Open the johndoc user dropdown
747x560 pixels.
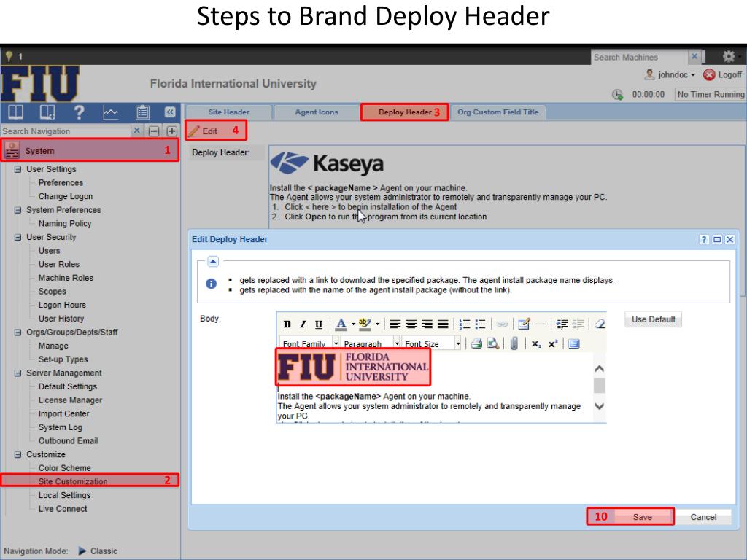(x=670, y=75)
